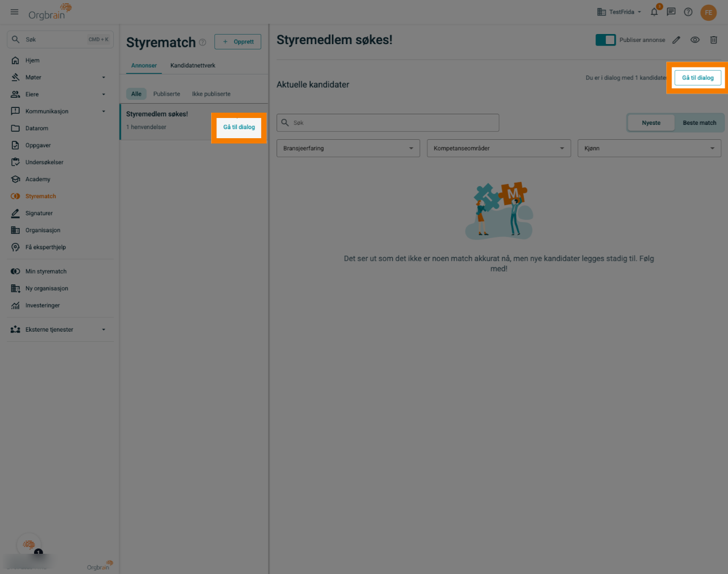Click Gå til dialog on the annonse card
This screenshot has width=728, height=574.
coord(239,127)
